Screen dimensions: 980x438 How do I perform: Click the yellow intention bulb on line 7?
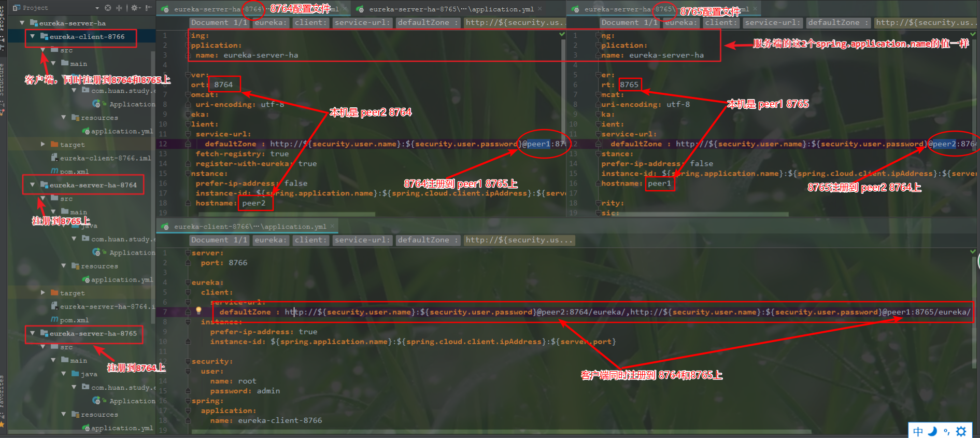coord(198,311)
